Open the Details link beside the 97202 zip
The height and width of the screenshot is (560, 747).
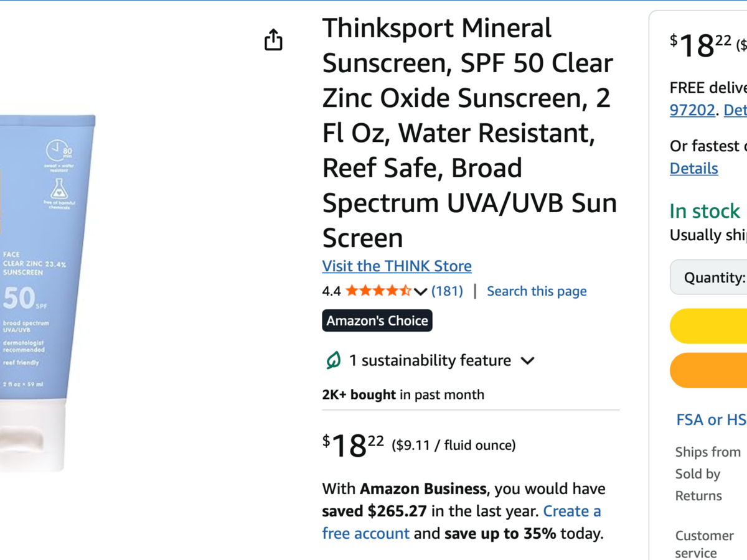pyautogui.click(x=735, y=110)
